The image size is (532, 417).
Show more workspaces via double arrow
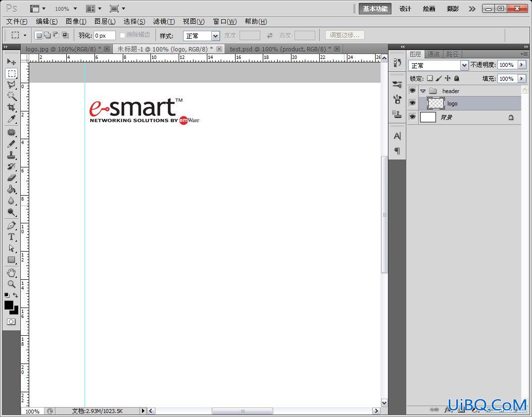click(472, 9)
